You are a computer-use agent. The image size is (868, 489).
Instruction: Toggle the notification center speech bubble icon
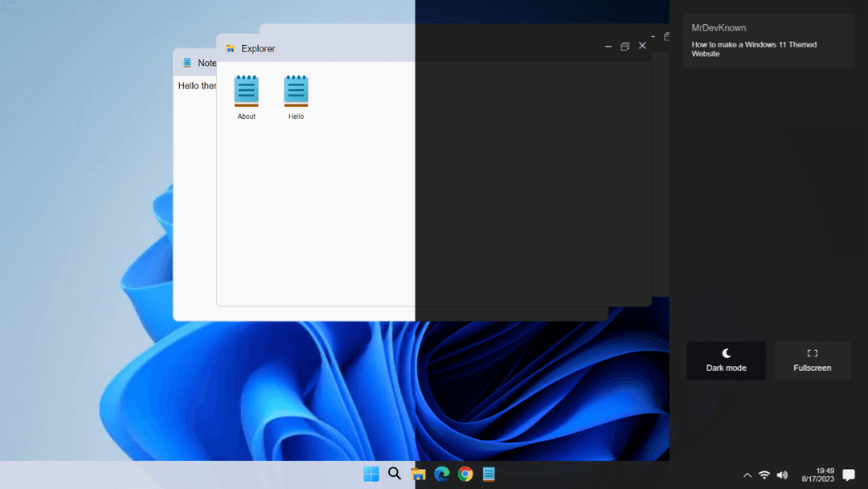click(x=849, y=475)
